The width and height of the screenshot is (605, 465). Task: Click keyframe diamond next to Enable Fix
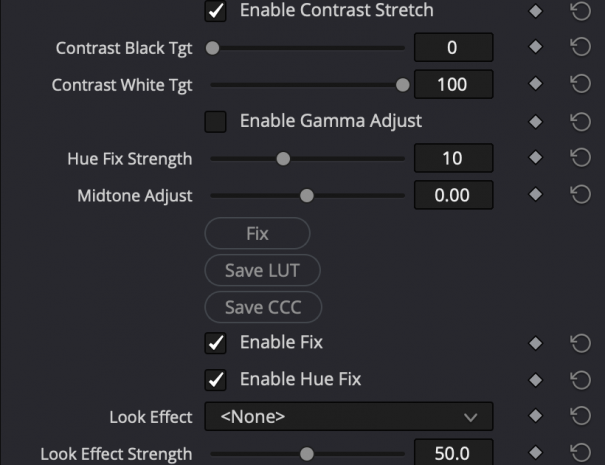coord(535,343)
